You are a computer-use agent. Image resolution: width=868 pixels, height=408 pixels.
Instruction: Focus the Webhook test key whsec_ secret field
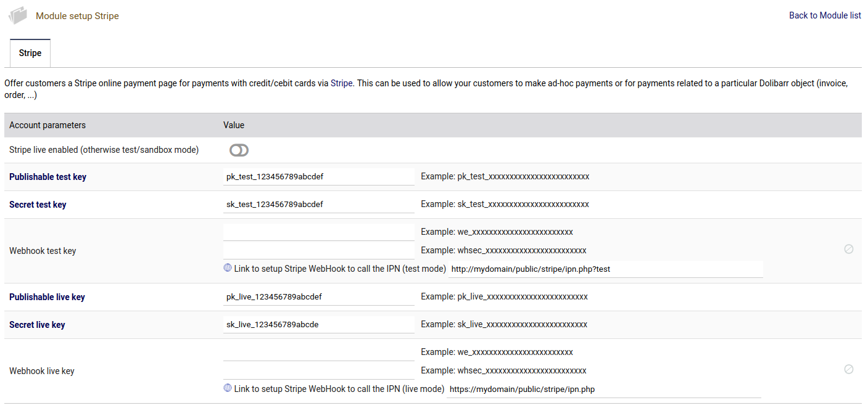pyautogui.click(x=319, y=251)
